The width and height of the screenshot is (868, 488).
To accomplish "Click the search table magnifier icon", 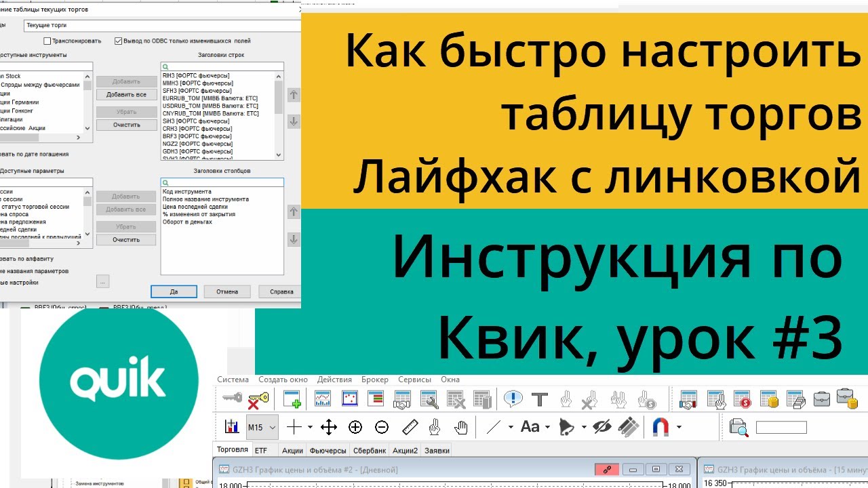I will 738,427.
